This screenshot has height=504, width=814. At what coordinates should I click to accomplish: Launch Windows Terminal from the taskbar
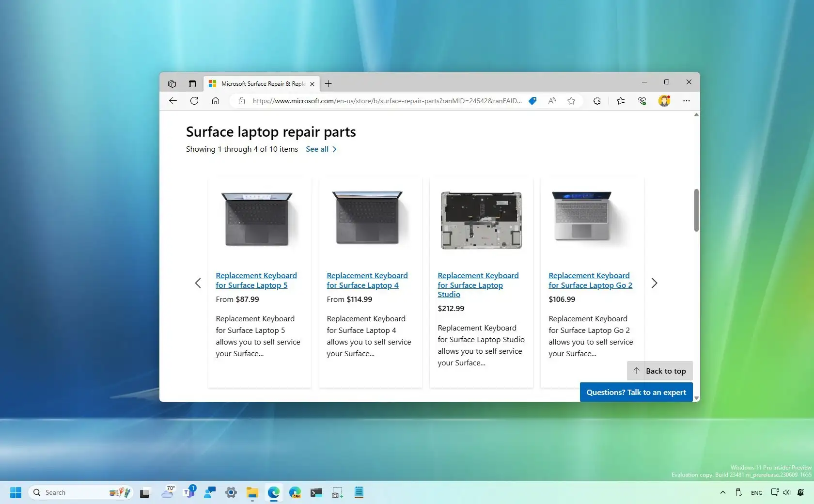point(316,492)
